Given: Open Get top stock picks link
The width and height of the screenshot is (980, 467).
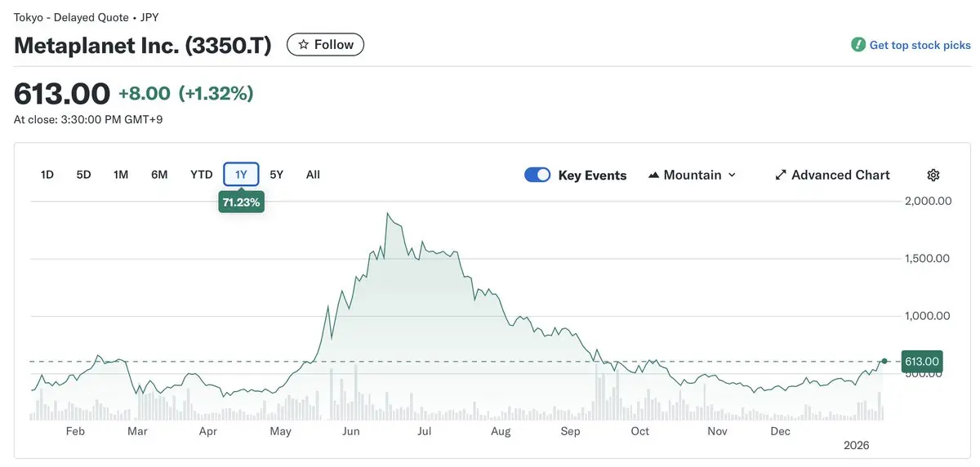Looking at the screenshot, I should click(x=920, y=45).
